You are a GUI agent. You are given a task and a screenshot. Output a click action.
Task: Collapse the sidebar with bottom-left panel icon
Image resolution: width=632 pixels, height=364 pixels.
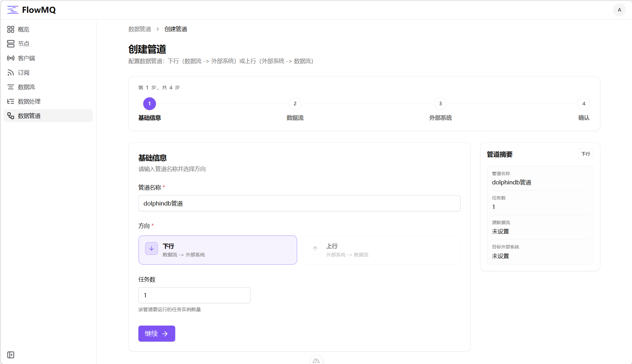[11, 355]
